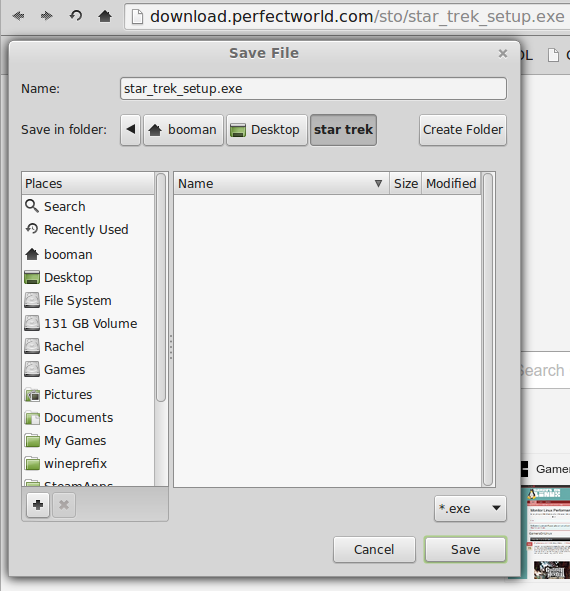Viewport: 570px width, 591px height.
Task: Click the pane divider handle
Action: pyautogui.click(x=171, y=347)
